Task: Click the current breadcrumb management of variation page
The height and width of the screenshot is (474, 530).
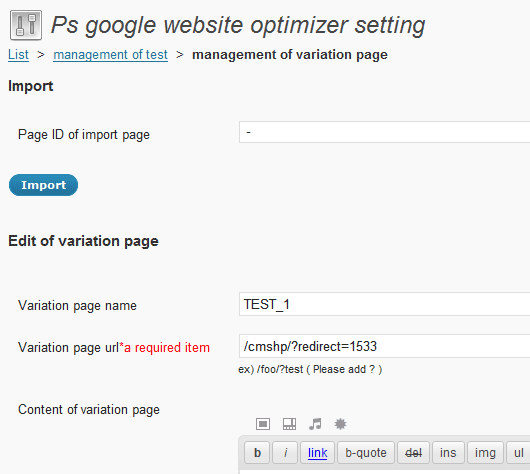Action: click(290, 54)
